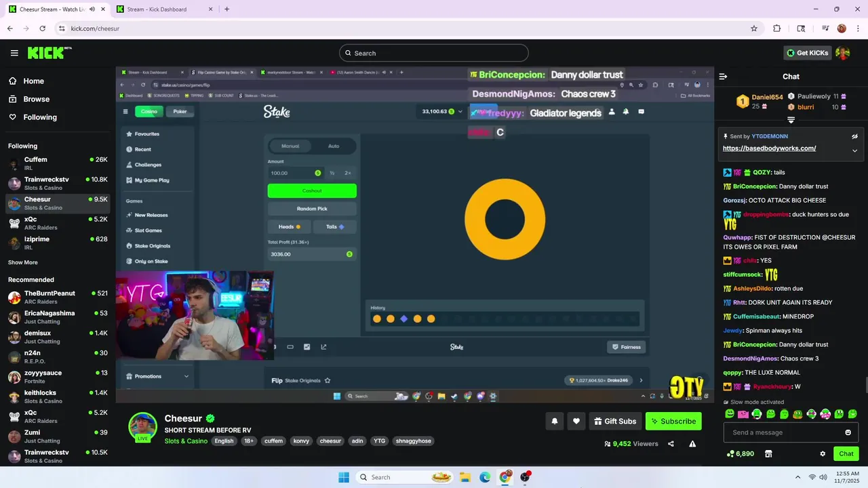This screenshot has width=868, height=488.
Task: Open Trainwreckstv channel with 10.8K viewers
Action: point(58,183)
